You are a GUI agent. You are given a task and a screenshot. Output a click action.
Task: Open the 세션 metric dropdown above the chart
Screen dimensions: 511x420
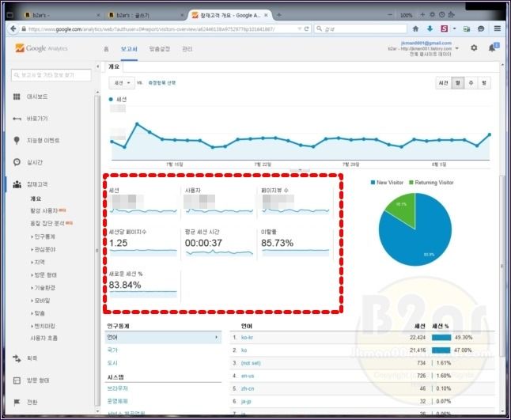pos(122,83)
